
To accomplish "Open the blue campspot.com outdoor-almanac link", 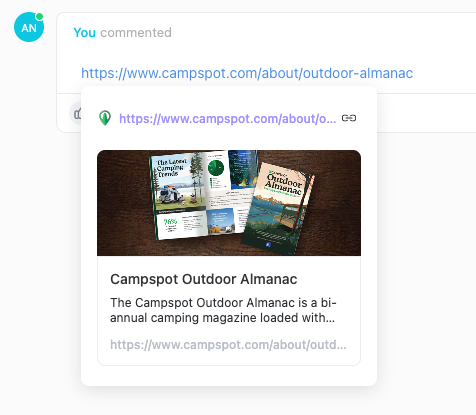I will 247,73.
